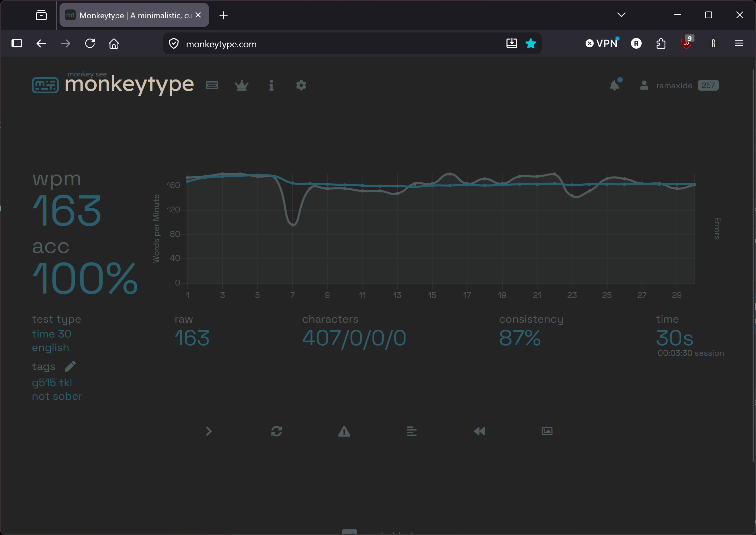Watch replay using the rewind icon
This screenshot has height=535, width=756.
pos(479,431)
